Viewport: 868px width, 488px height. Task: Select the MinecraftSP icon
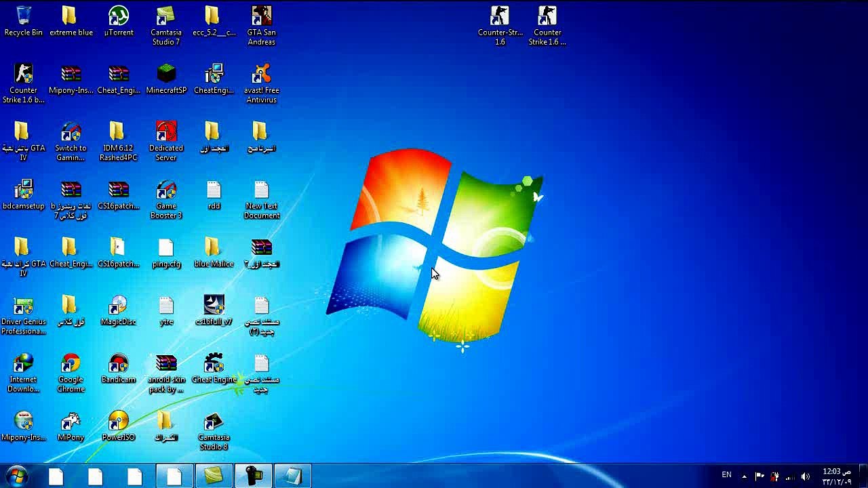[x=166, y=79]
